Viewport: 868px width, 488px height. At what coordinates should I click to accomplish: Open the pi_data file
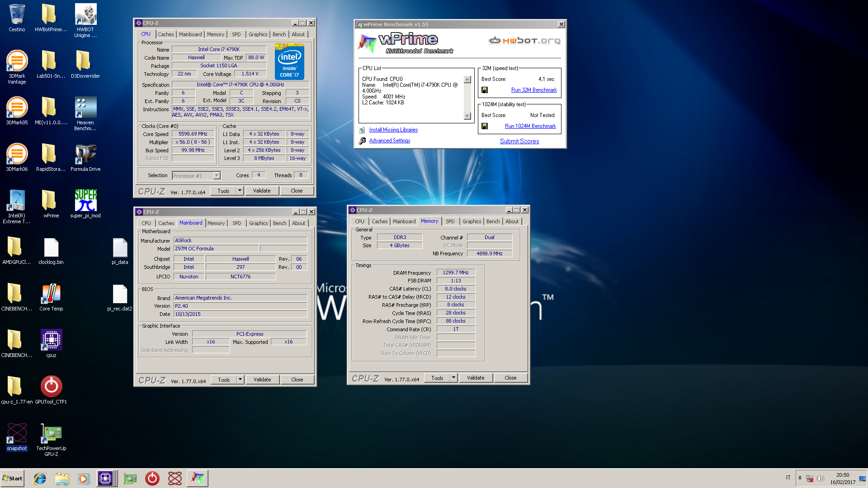120,250
